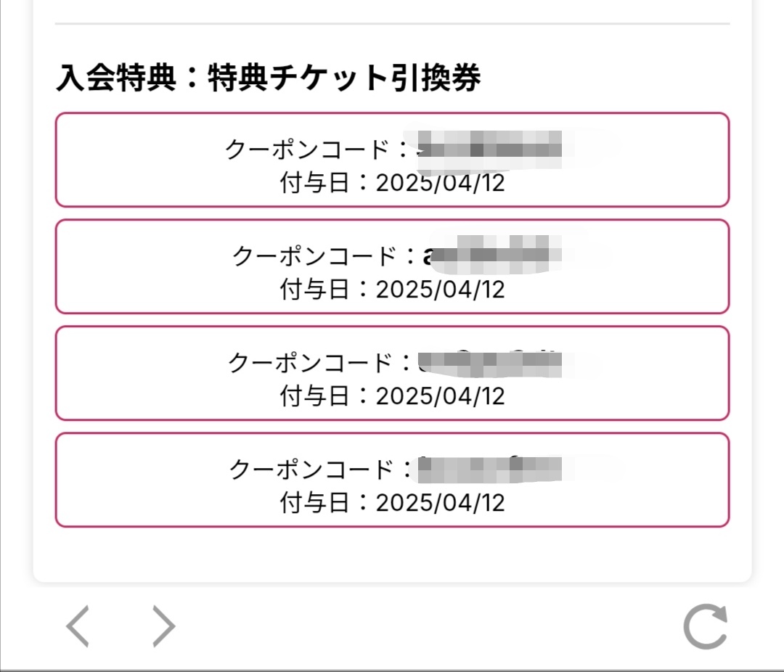This screenshot has height=672, width=784.
Task: Click the 付与日 2025/04/12 text in the third card
Action: (x=392, y=396)
